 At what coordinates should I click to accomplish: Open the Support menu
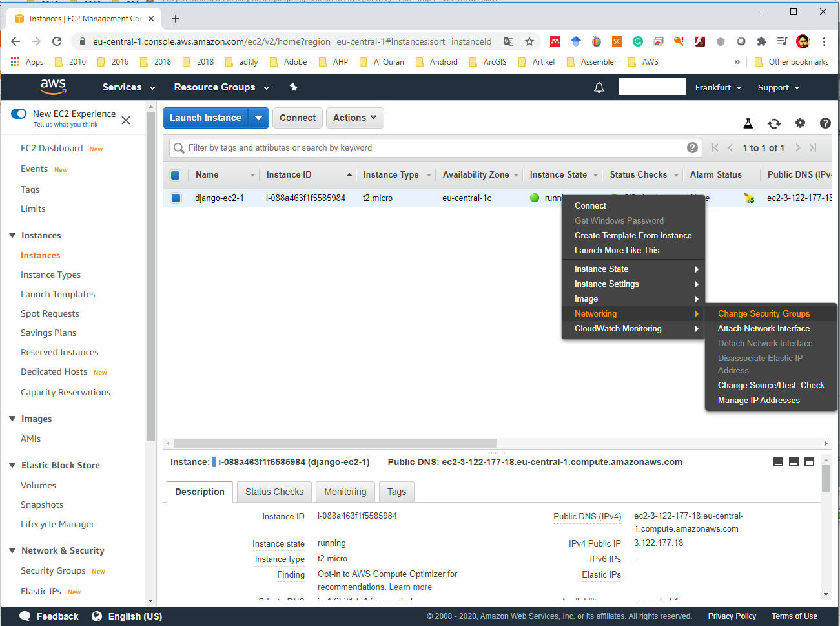tap(779, 87)
